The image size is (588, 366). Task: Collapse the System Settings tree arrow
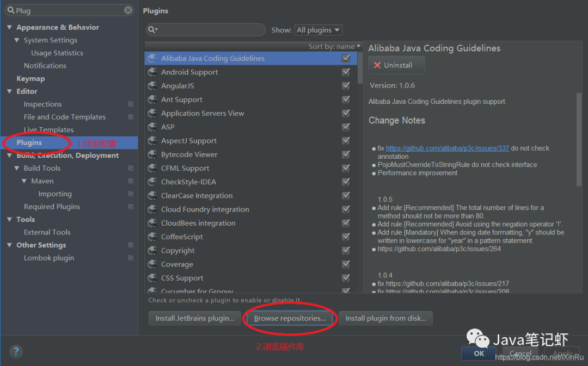click(x=17, y=40)
